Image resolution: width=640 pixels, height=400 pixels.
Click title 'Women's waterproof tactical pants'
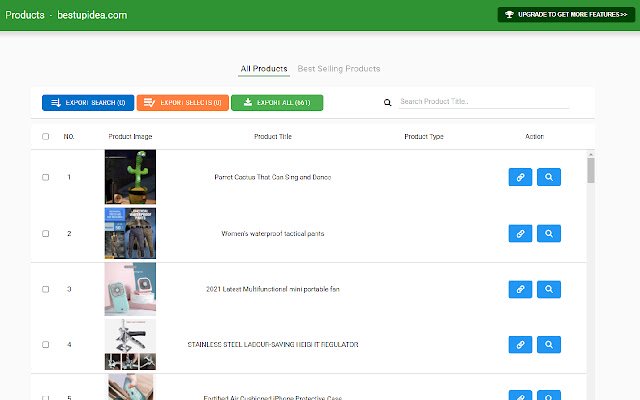click(x=273, y=233)
